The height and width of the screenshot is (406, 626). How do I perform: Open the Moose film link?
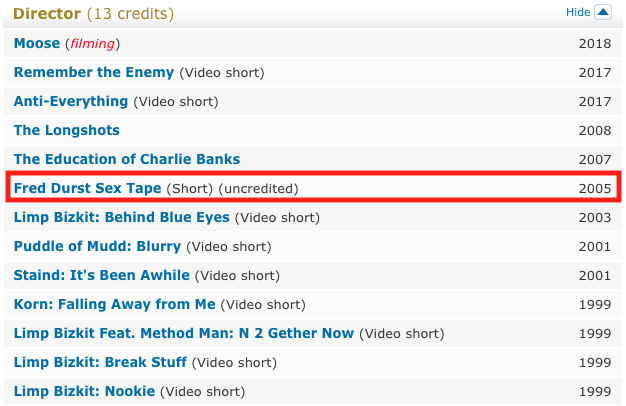pyautogui.click(x=37, y=44)
